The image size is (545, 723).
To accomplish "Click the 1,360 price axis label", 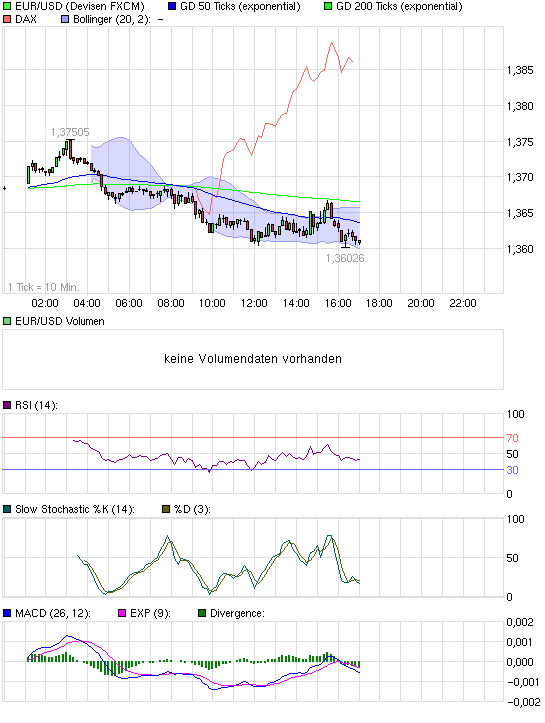I will point(520,249).
